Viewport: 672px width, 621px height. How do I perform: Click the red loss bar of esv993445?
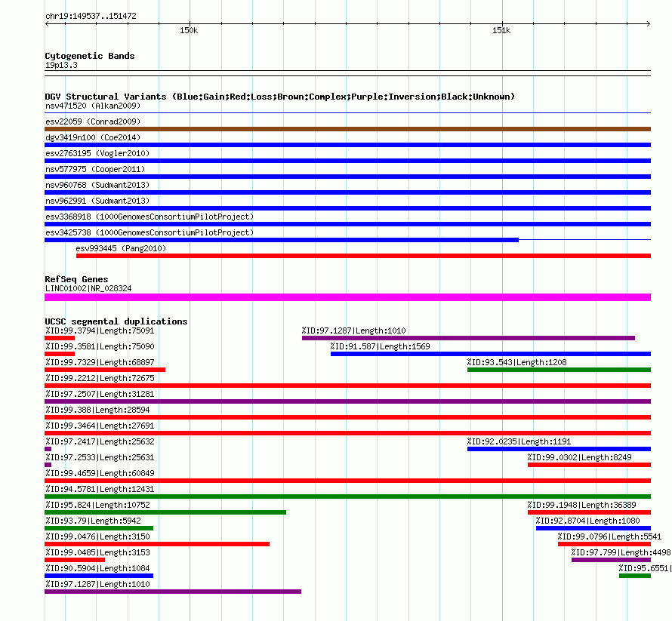click(x=363, y=256)
